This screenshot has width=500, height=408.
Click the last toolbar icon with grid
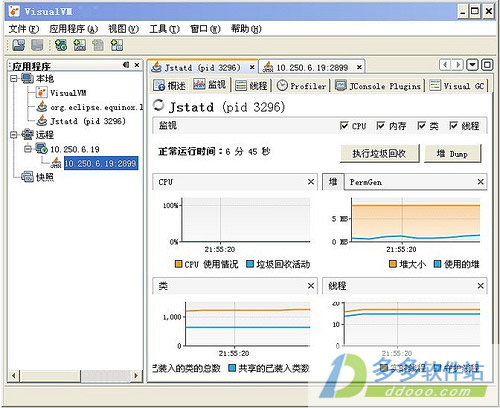pos(117,45)
